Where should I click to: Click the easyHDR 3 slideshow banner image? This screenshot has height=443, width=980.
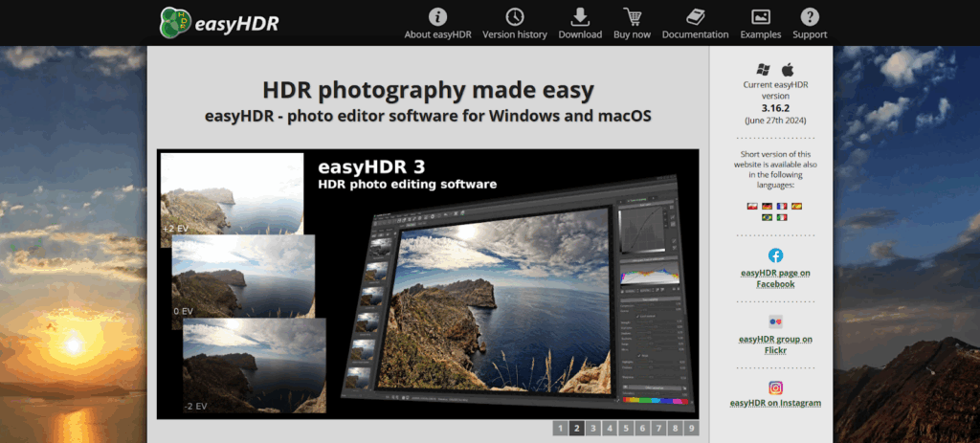click(428, 283)
